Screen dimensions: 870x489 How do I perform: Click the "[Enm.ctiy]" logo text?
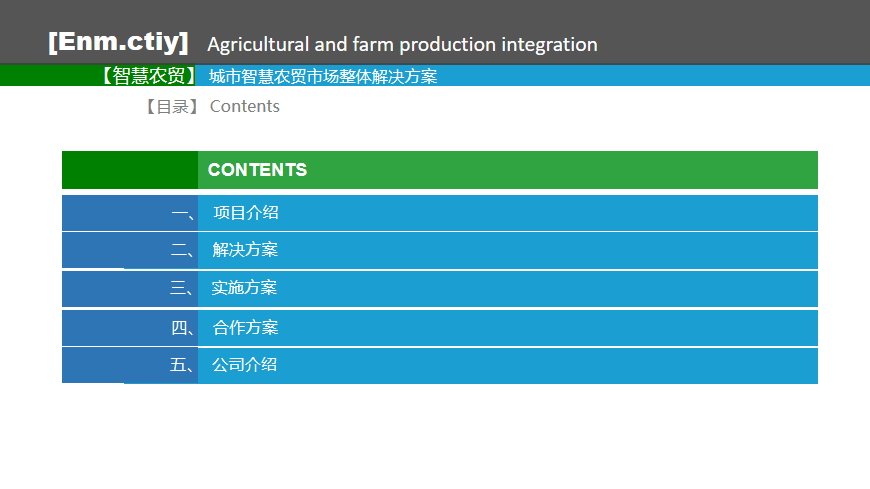pyautogui.click(x=118, y=42)
